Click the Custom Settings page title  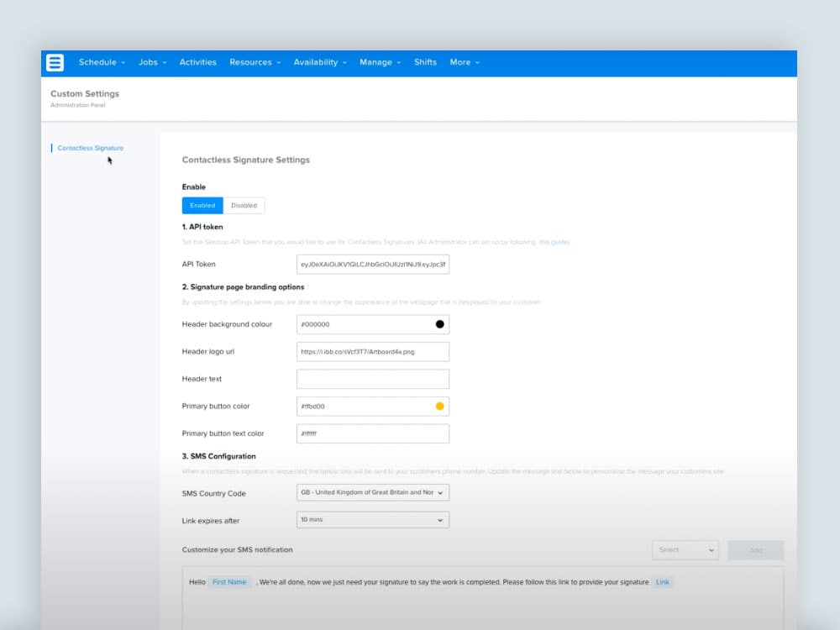coord(85,94)
